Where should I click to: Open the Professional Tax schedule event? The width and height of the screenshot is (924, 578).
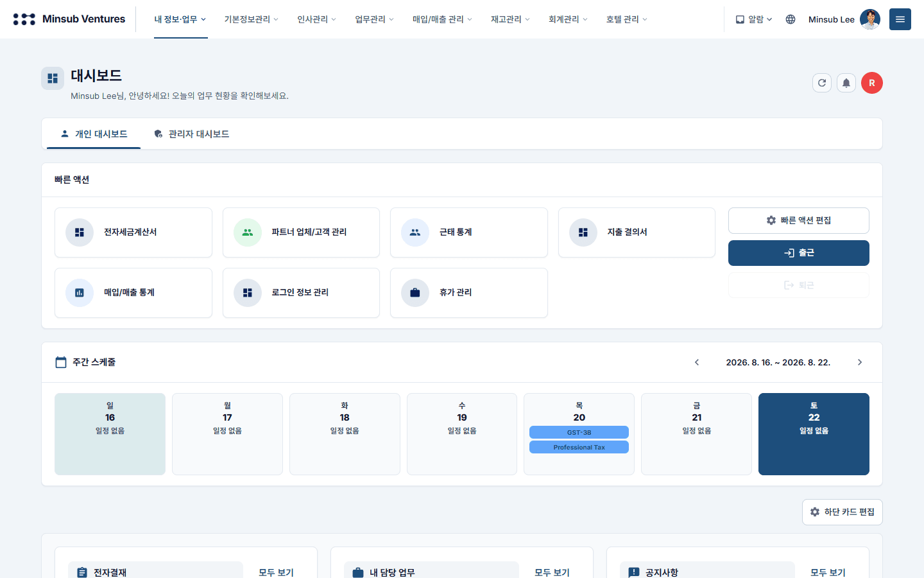[x=579, y=447]
